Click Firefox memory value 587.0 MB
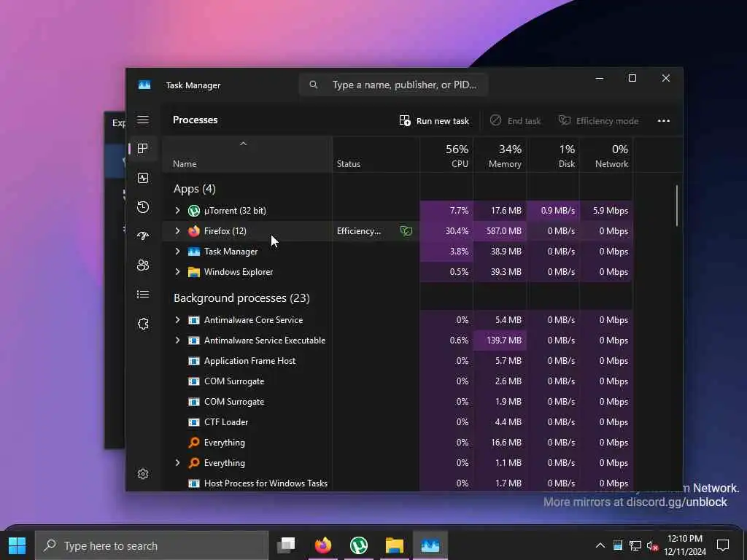Screen dimensions: 747x560 [x=503, y=231]
